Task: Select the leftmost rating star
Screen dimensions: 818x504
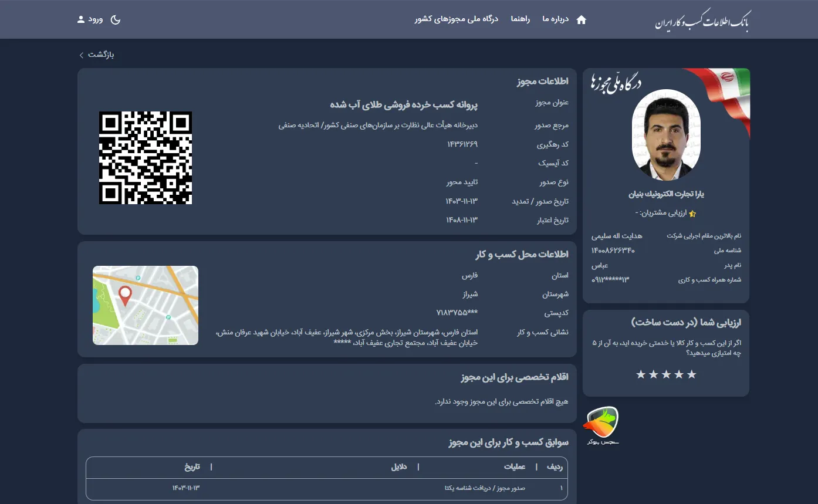Action: [641, 374]
